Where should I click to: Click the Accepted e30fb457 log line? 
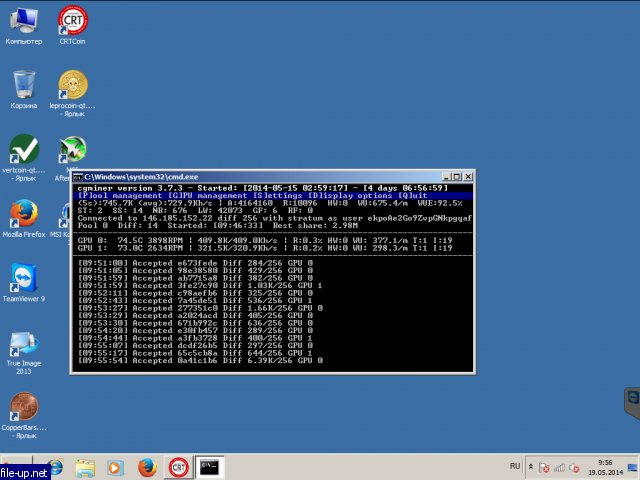coord(196,331)
